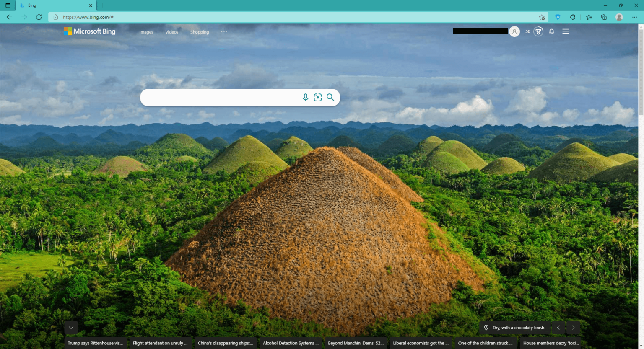
Task: Collapse news feed with down chevron
Action: point(71,328)
